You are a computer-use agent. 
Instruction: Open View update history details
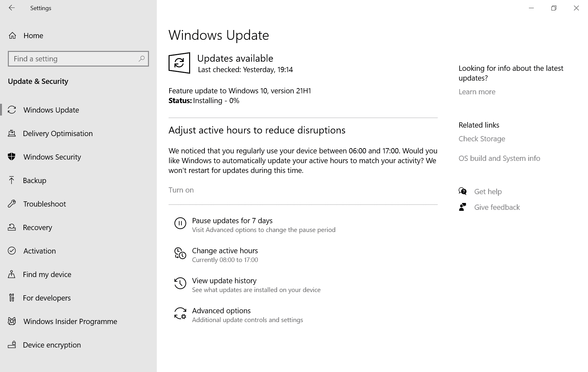point(224,280)
